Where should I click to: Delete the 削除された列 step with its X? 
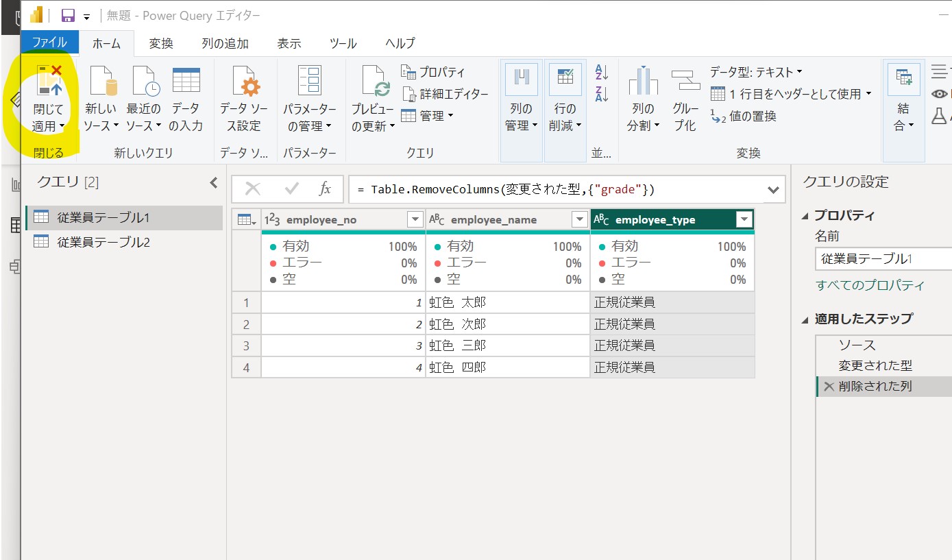[x=829, y=387]
